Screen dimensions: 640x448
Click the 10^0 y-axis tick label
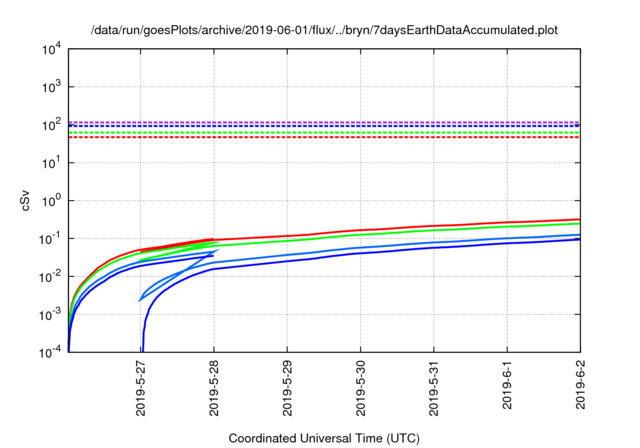pos(50,201)
